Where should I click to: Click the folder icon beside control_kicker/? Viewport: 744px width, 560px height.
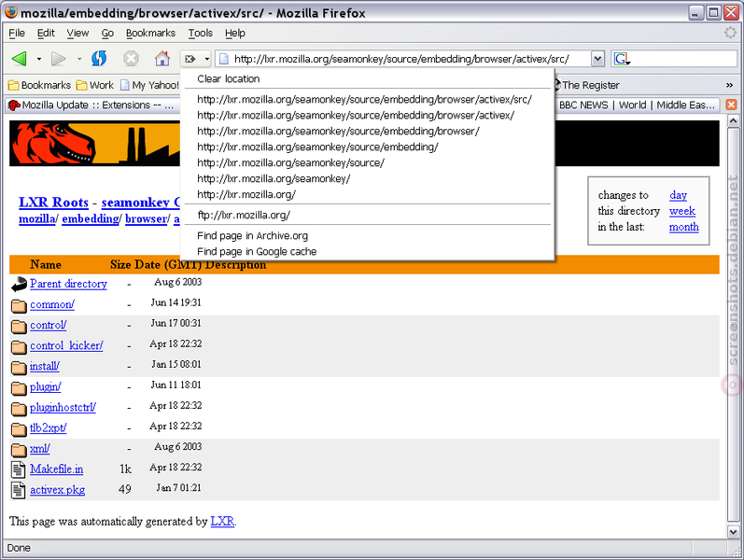[19, 347]
